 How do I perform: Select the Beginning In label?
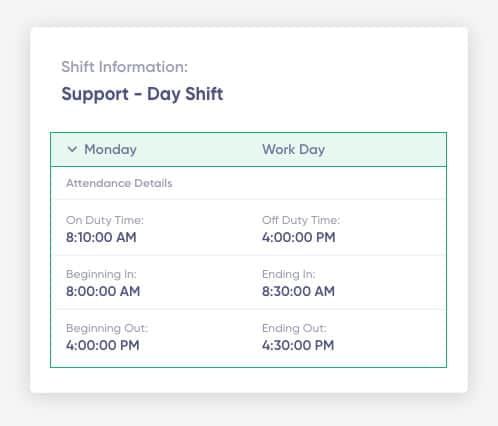(101, 274)
